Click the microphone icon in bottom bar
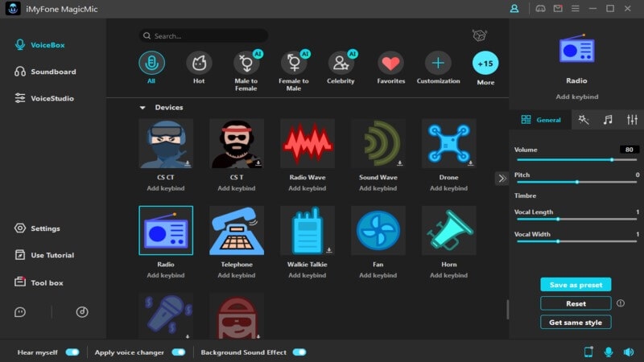The width and height of the screenshot is (644, 362). [609, 352]
